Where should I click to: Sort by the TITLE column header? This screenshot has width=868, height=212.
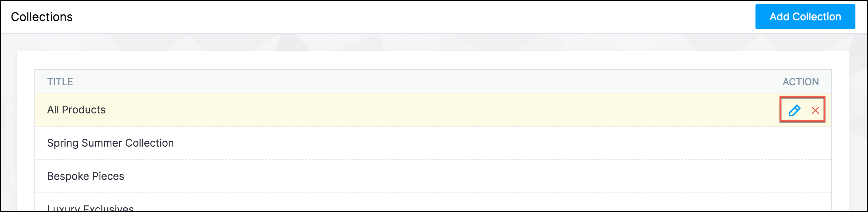point(60,82)
